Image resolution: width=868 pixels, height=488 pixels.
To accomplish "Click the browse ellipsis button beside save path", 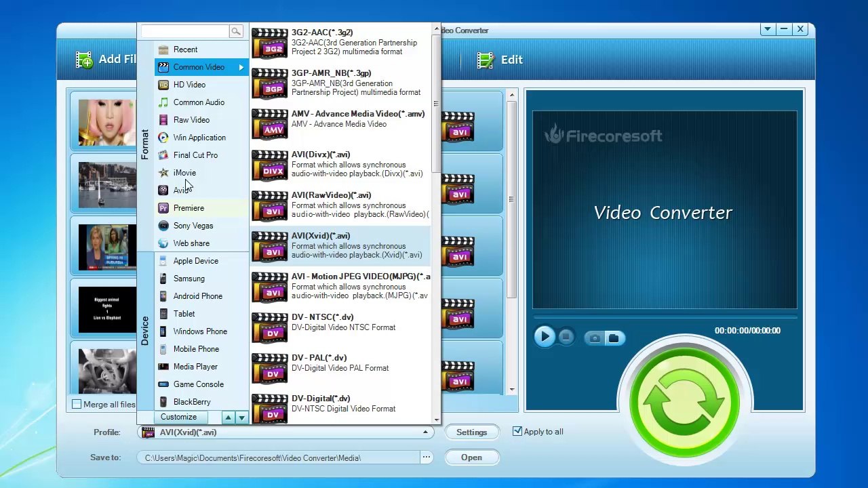I will click(427, 457).
